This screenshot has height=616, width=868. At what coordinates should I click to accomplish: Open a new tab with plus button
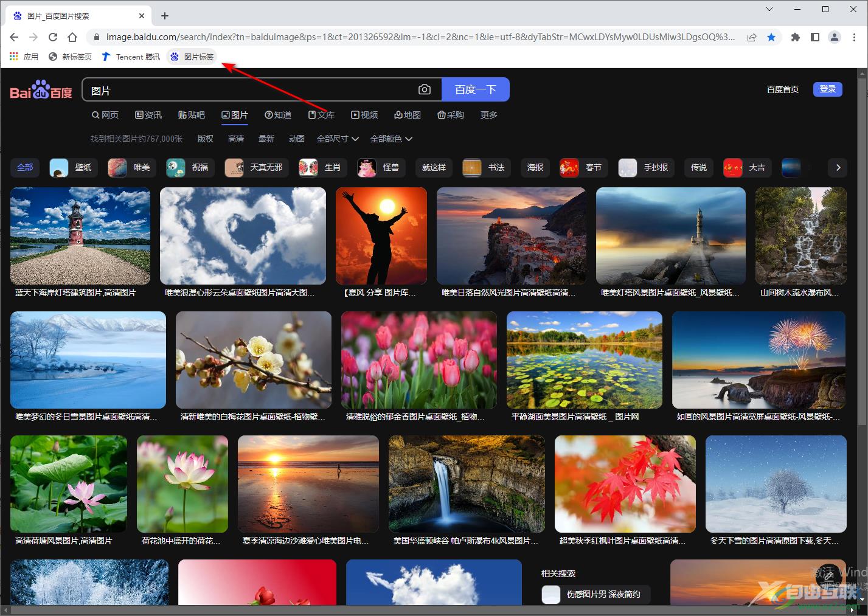165,16
